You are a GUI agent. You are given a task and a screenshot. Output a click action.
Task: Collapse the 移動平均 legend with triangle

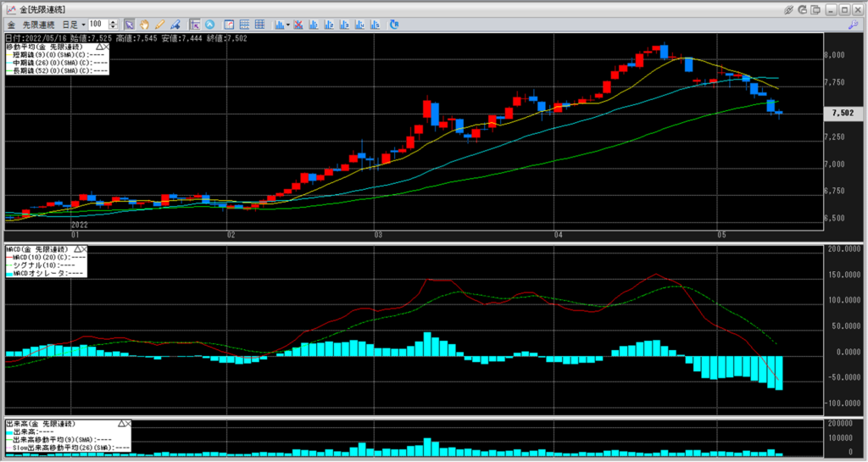click(x=97, y=47)
